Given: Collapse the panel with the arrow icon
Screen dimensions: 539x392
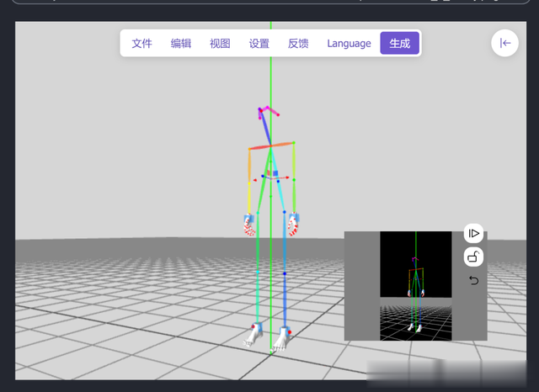Looking at the screenshot, I should coord(505,43).
